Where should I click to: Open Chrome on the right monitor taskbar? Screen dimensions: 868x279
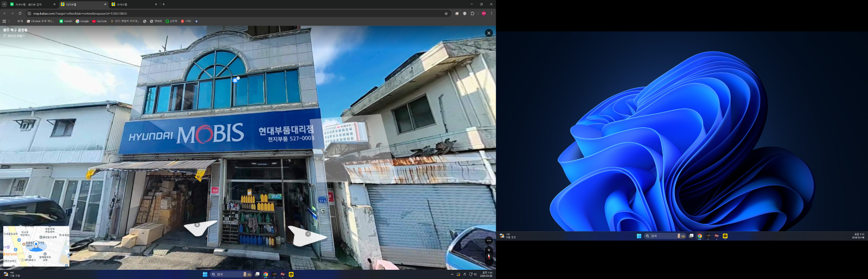click(699, 236)
